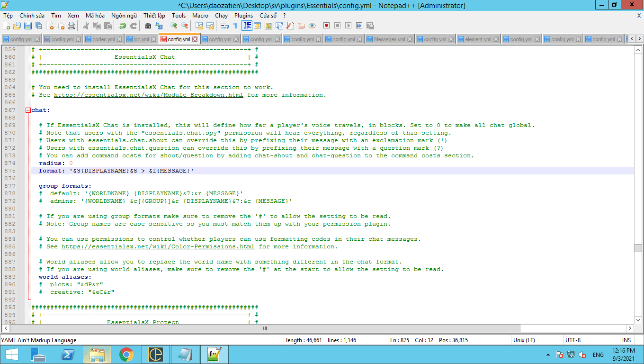Collapse the chat: fold marker

pos(28,110)
